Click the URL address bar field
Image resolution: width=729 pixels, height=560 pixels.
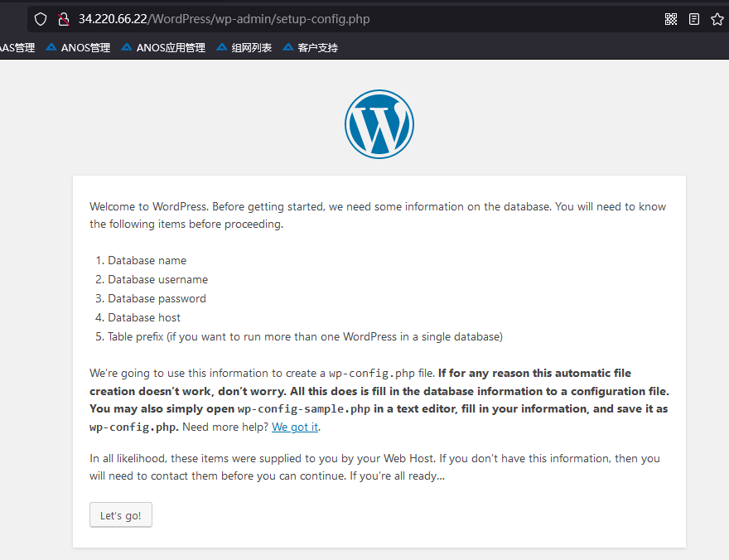point(331,19)
